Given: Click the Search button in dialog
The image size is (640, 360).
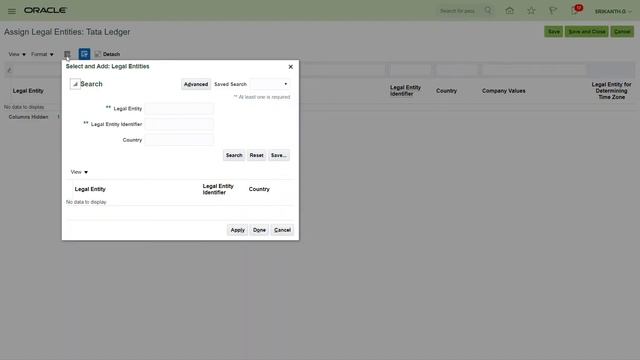Looking at the screenshot, I should click(234, 155).
